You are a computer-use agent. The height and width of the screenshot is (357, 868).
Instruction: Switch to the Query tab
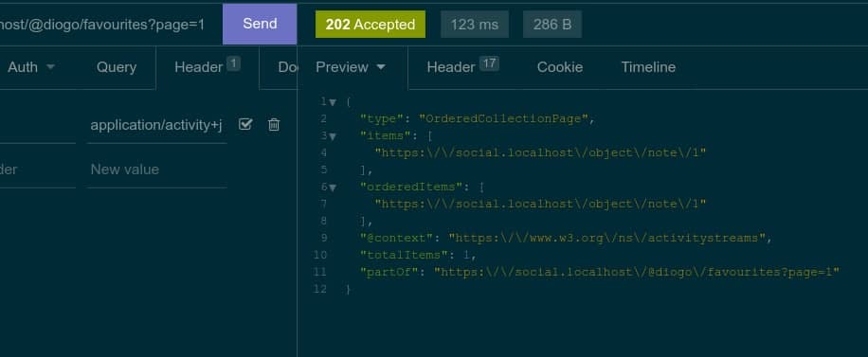tap(117, 67)
